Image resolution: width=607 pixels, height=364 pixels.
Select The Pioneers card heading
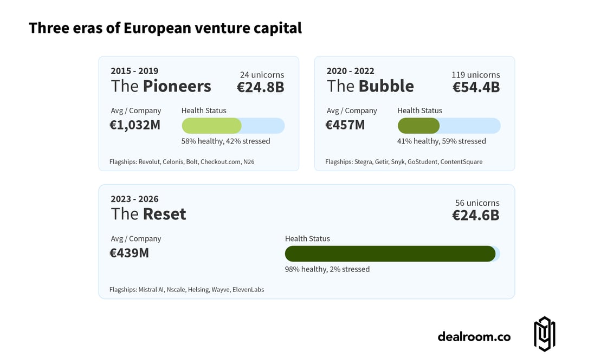tap(161, 86)
